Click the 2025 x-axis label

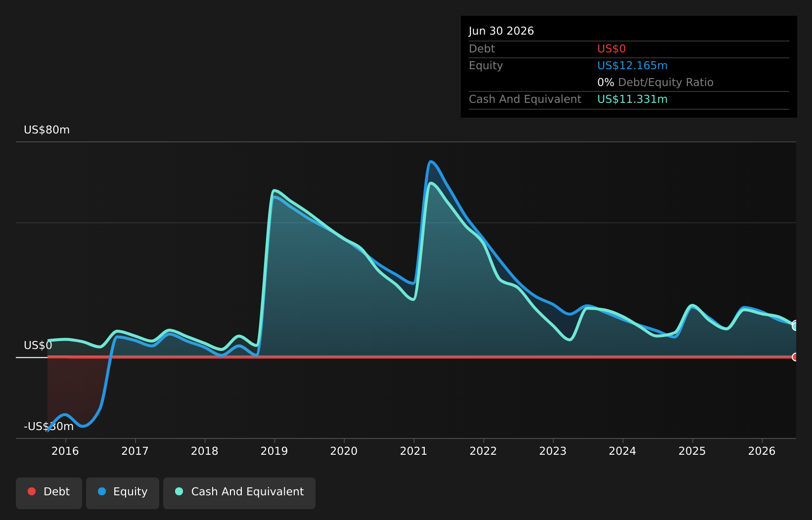(x=692, y=451)
